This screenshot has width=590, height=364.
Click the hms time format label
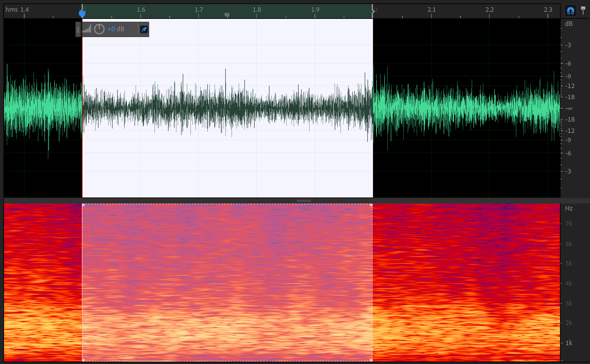(x=11, y=10)
